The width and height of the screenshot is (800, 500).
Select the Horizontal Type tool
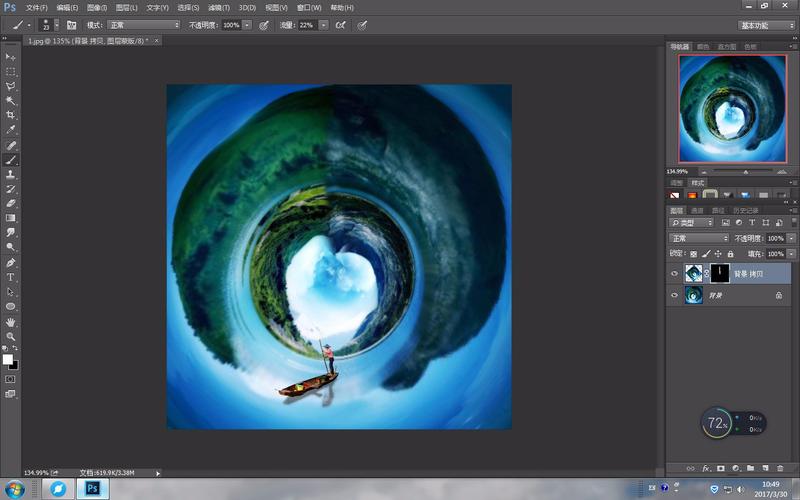pos(10,277)
